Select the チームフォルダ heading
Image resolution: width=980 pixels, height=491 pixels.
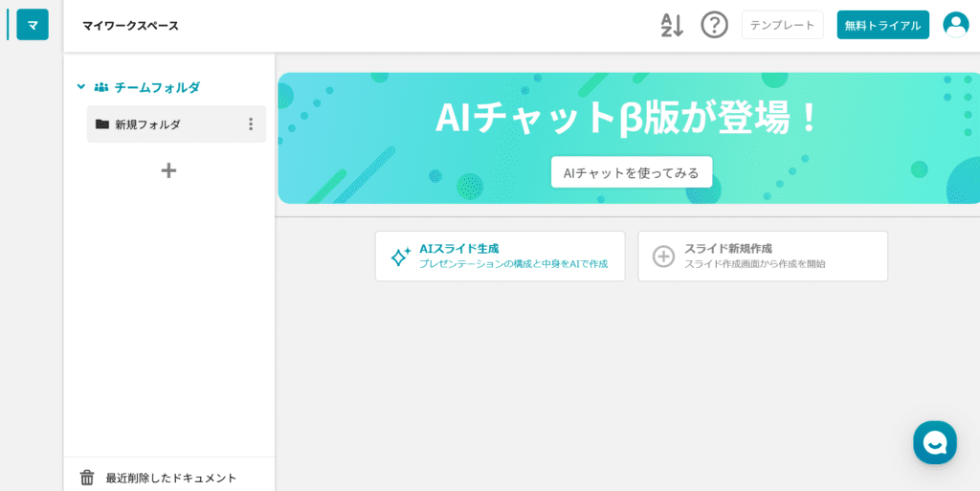tap(157, 87)
